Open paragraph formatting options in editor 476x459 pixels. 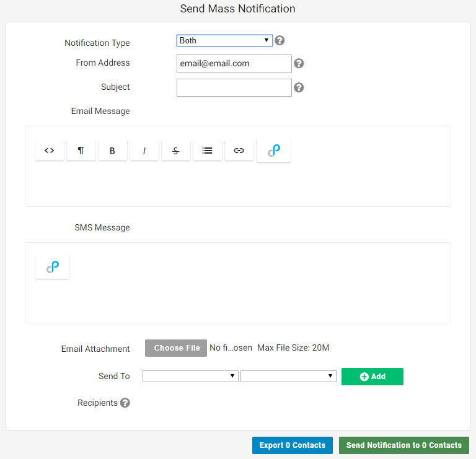pos(81,151)
